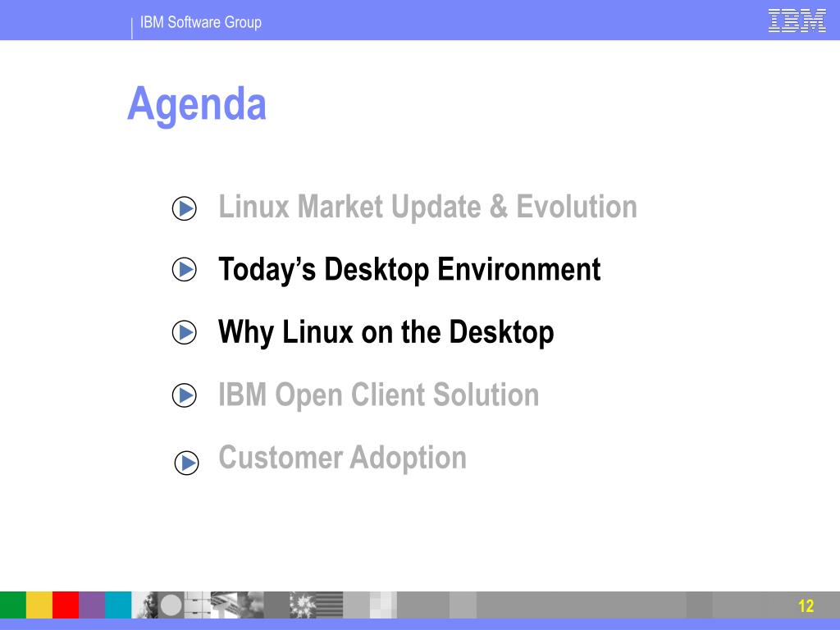Viewport: 840px width, 630px height.
Task: Select the 'Linux Market Update & Evolution' text
Action: (x=427, y=208)
